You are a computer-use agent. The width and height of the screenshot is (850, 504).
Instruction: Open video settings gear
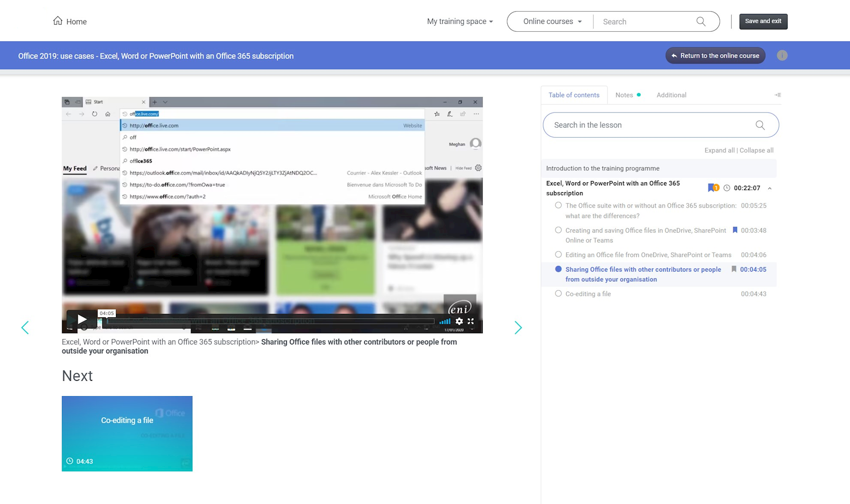click(x=459, y=321)
